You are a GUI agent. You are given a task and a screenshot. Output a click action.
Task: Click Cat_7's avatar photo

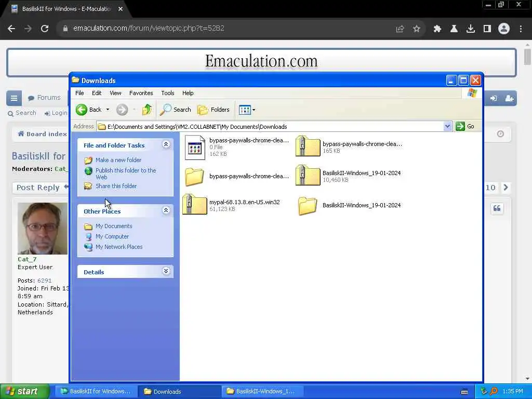43,229
